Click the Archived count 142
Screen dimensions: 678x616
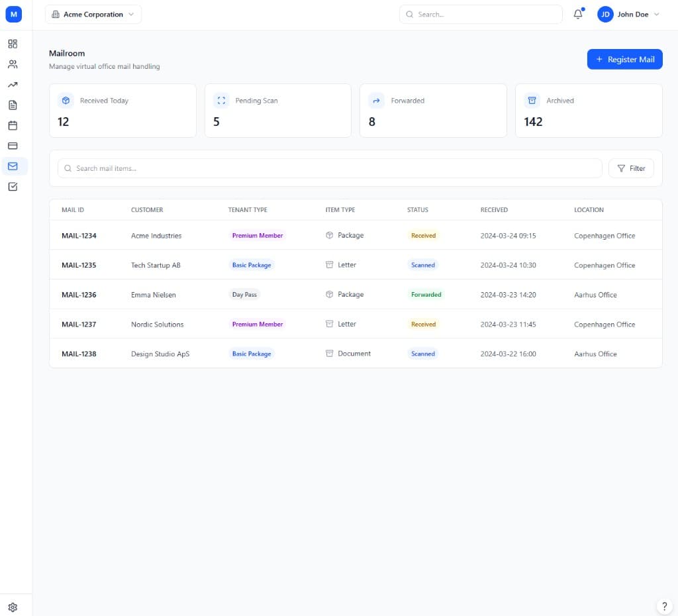click(x=533, y=122)
